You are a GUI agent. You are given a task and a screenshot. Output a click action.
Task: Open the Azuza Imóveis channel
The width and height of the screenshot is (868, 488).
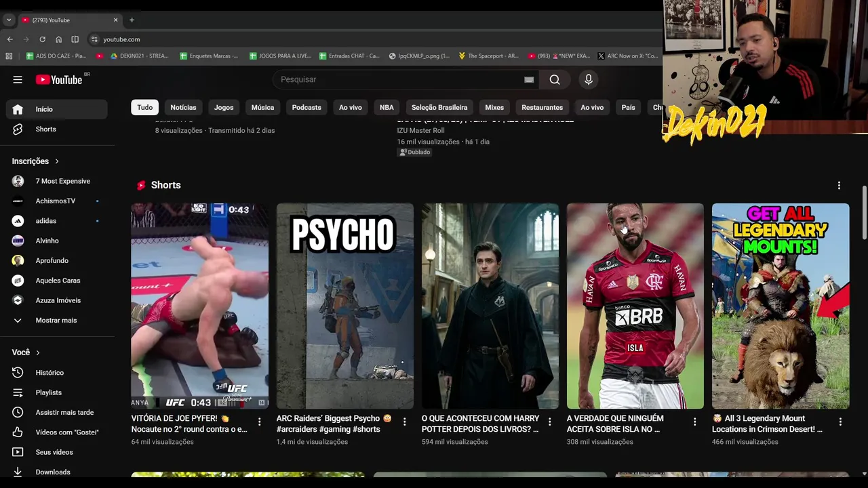pyautogui.click(x=57, y=300)
